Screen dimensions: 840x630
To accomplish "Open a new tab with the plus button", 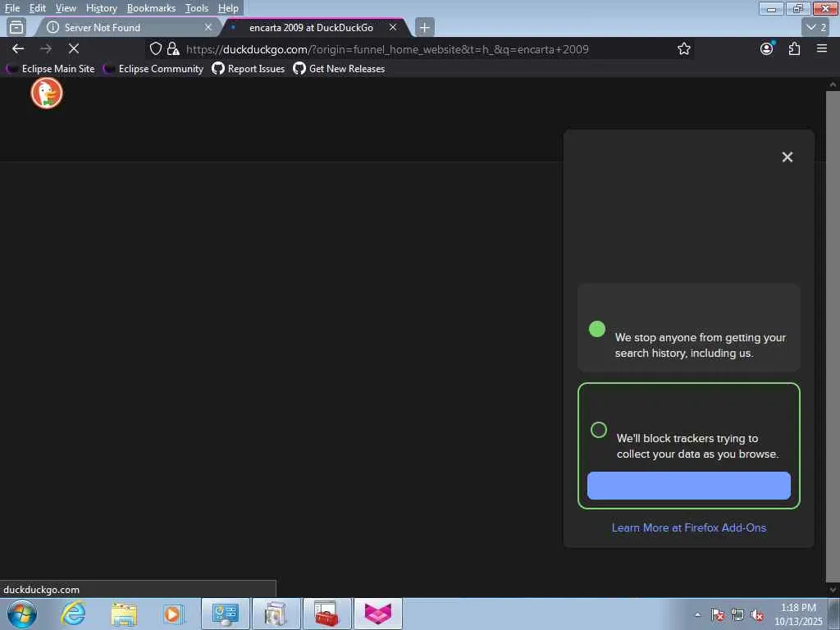I will (424, 27).
